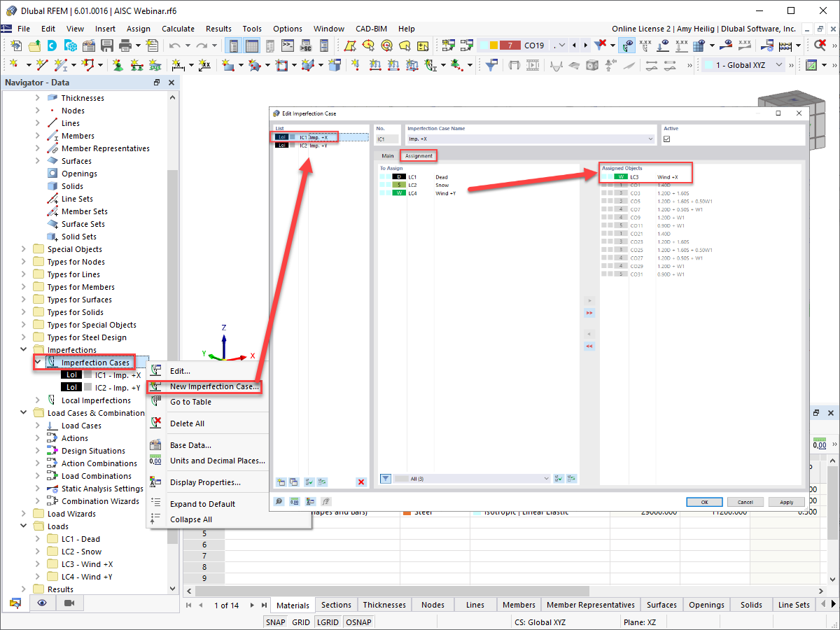Click the new surface tool icon
The height and width of the screenshot is (630, 840).
[x=228, y=64]
